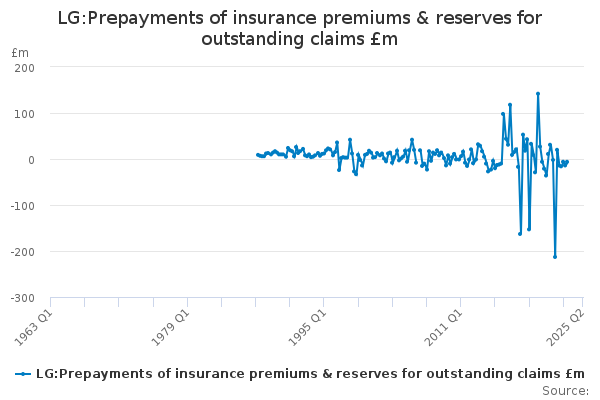Click the 0 y-axis label
Image resolution: width=600 pixels, height=400 pixels.
(x=31, y=160)
